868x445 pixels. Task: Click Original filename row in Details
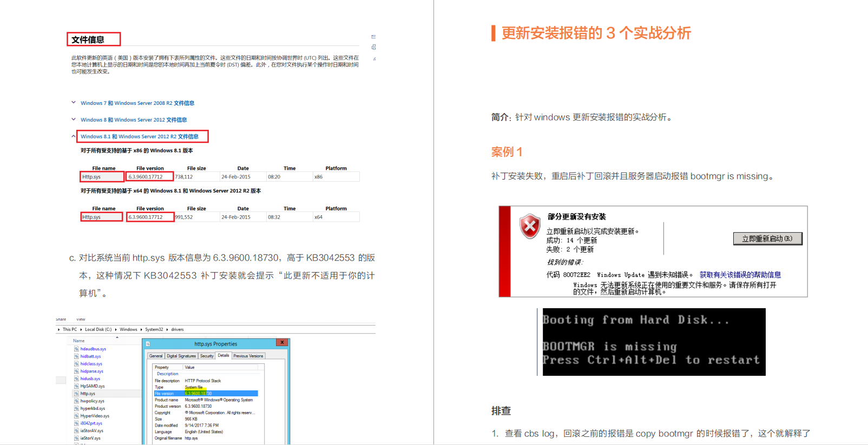206,438
